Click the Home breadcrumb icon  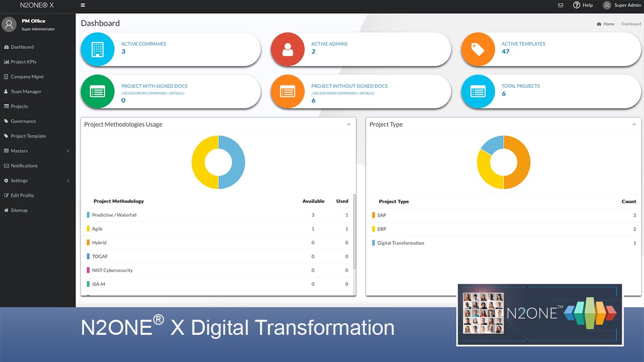pos(599,24)
